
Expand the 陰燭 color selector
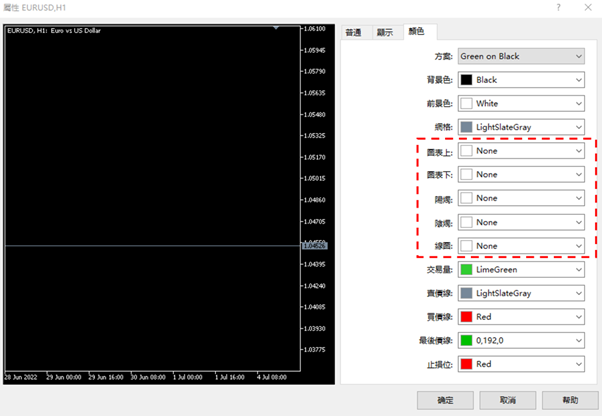click(520, 222)
